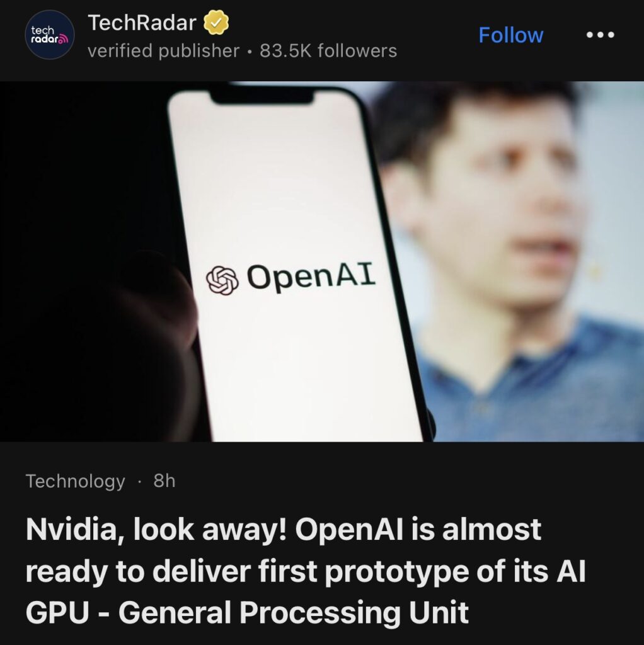Tap the gold verified badge beside TechRadar
The height and width of the screenshot is (645, 644).
tap(216, 23)
